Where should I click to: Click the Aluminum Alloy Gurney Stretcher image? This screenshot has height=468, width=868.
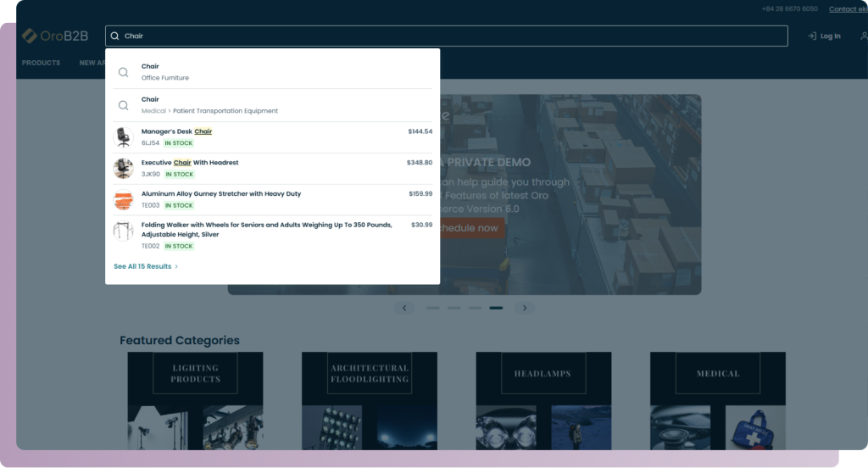pos(124,200)
